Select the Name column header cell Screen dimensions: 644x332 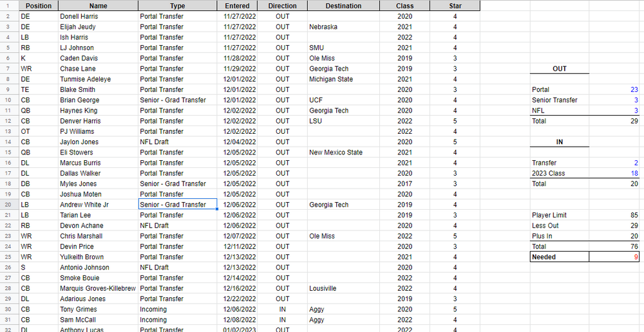(x=98, y=6)
